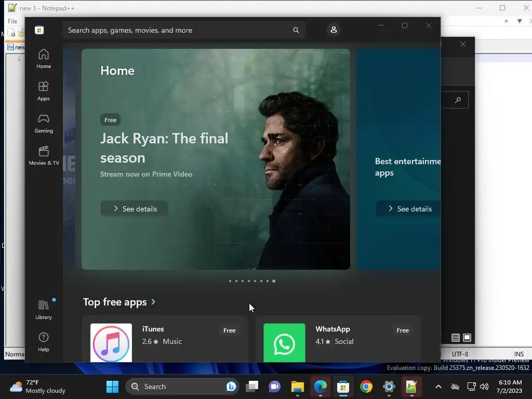Switch to thumbnail view in background window
The height and width of the screenshot is (399, 532).
pos(467,338)
